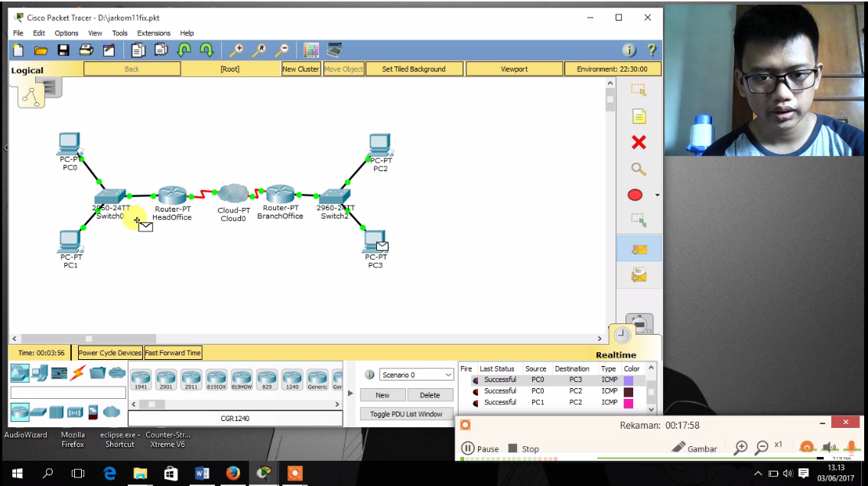The height and width of the screenshot is (486, 868).
Task: Select the Wireless Devices subcategory
Action: coord(75,413)
